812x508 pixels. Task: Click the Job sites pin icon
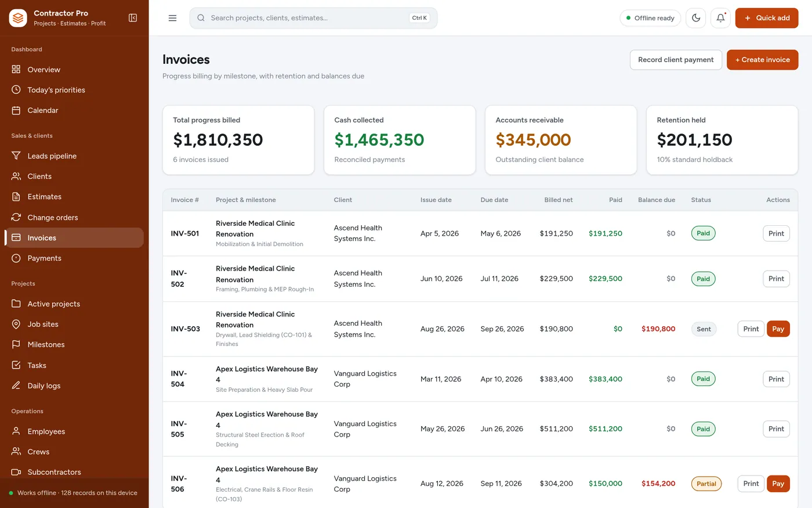[16, 324]
